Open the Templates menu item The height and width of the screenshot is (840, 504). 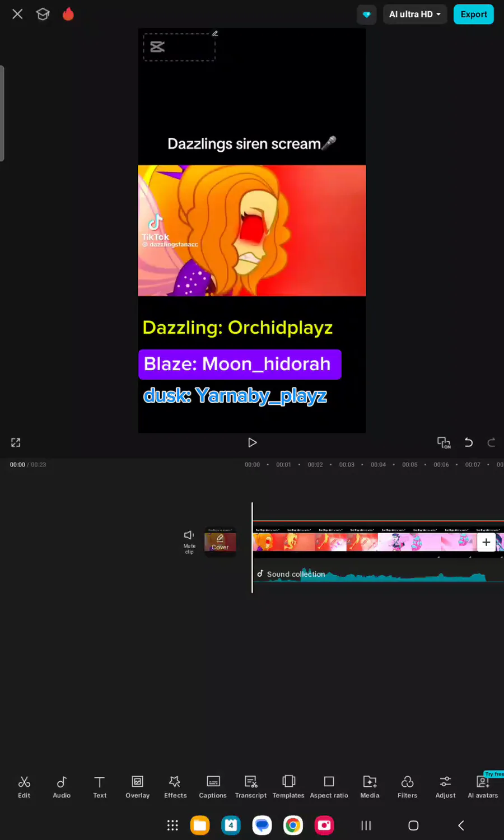tap(288, 786)
